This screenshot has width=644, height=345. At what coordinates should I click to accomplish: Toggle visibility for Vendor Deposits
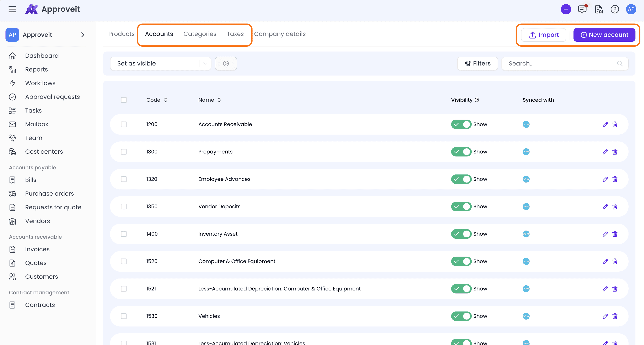(461, 207)
